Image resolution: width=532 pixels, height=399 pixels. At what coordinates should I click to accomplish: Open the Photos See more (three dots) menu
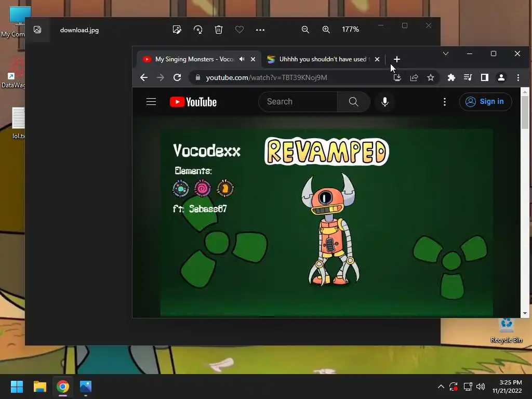pyautogui.click(x=260, y=30)
